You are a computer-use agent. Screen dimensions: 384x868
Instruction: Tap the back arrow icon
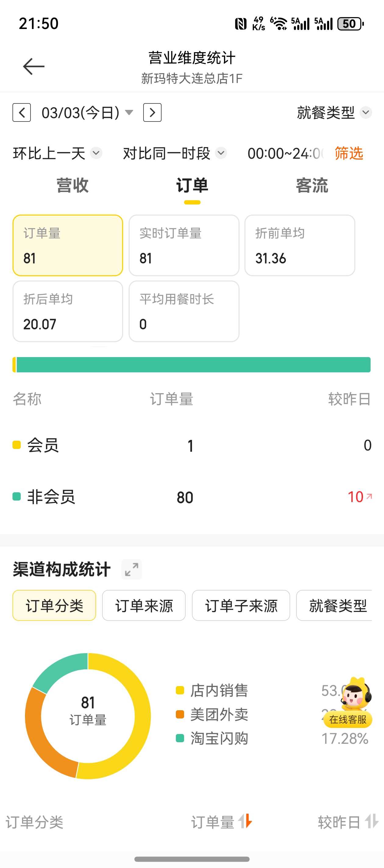[34, 66]
